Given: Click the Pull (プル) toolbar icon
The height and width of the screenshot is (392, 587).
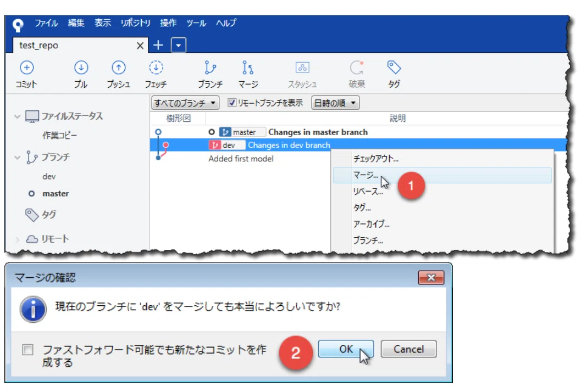Looking at the screenshot, I should click(x=81, y=68).
